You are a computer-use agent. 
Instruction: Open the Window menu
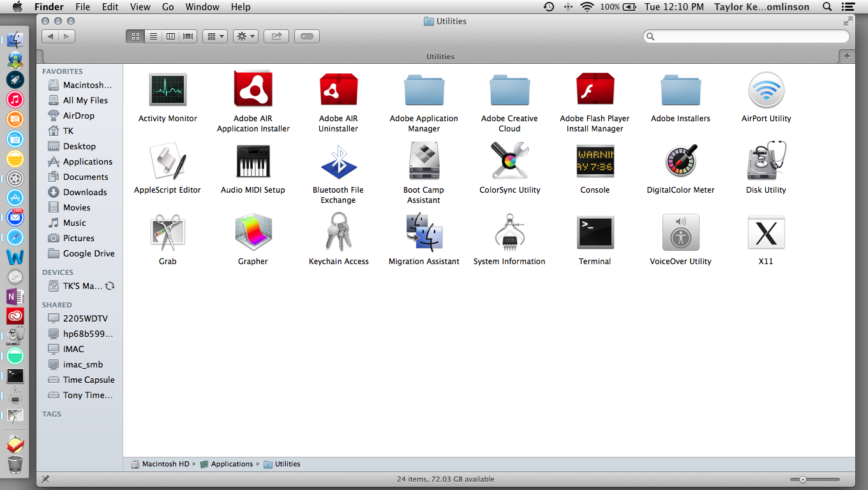(x=202, y=7)
